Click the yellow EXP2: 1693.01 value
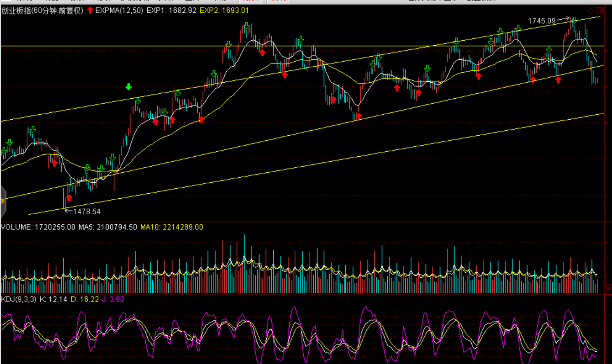Viewport: 612px width, 364px height. pos(224,11)
